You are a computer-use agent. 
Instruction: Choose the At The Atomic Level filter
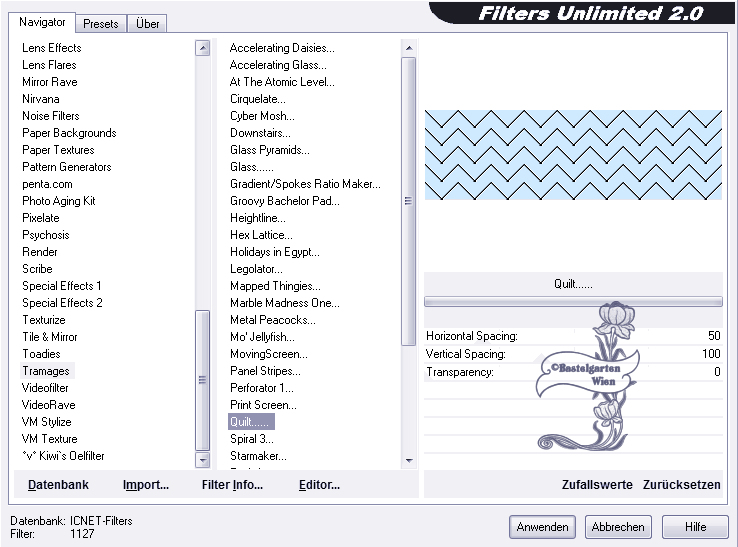(282, 82)
